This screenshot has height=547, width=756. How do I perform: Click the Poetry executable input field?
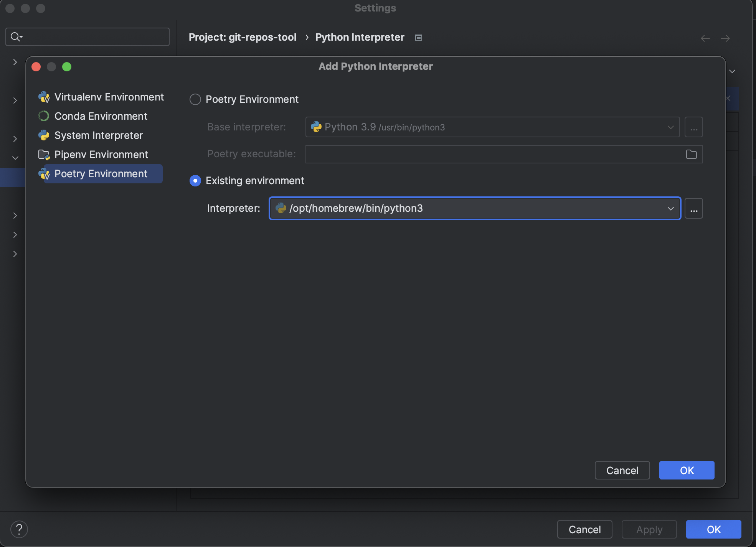click(x=493, y=154)
